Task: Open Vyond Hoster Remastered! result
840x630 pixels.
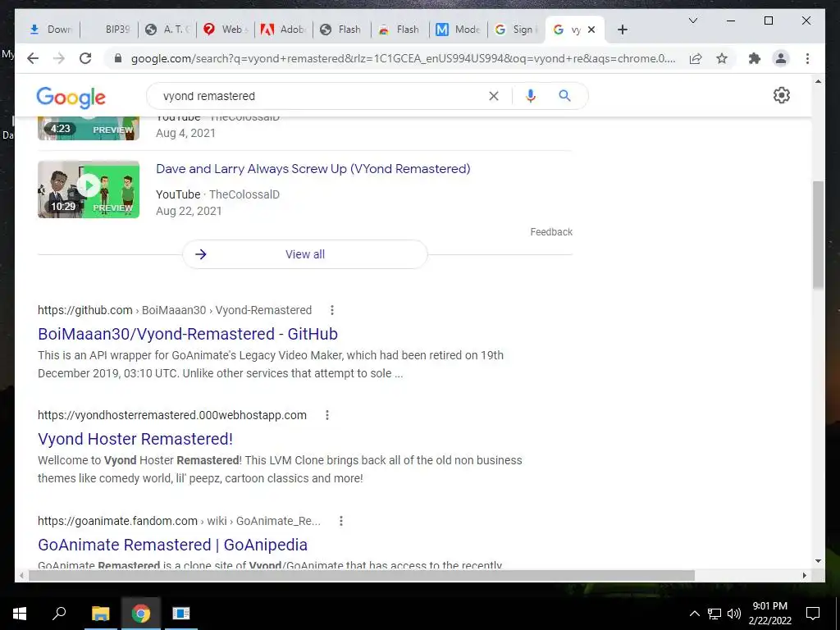Action: pyautogui.click(x=135, y=439)
